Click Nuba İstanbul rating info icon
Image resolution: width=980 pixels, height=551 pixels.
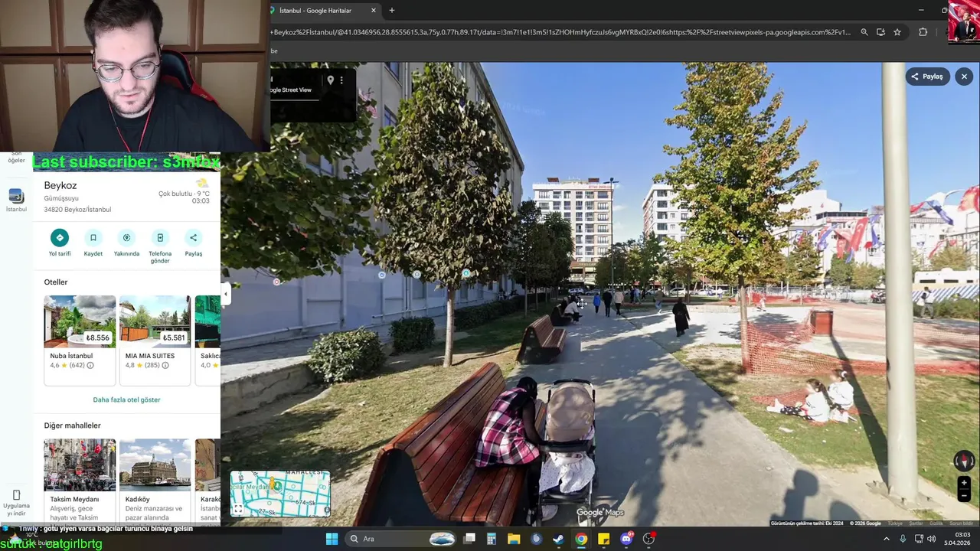tap(90, 366)
